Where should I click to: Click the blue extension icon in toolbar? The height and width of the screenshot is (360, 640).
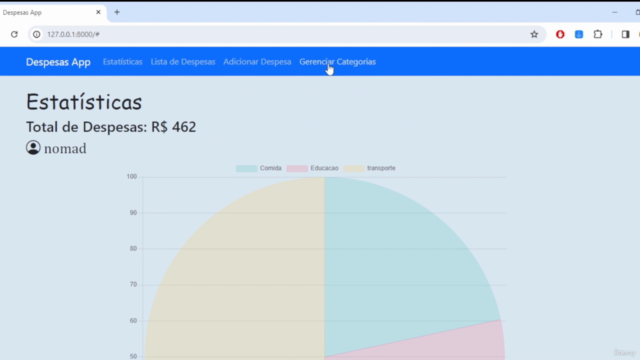tap(579, 34)
